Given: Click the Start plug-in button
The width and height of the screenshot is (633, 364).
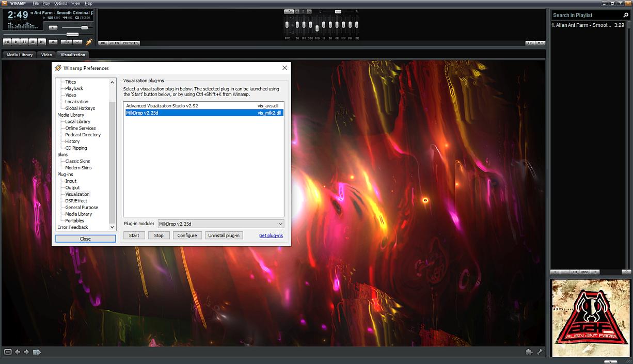Looking at the screenshot, I should click(x=134, y=235).
